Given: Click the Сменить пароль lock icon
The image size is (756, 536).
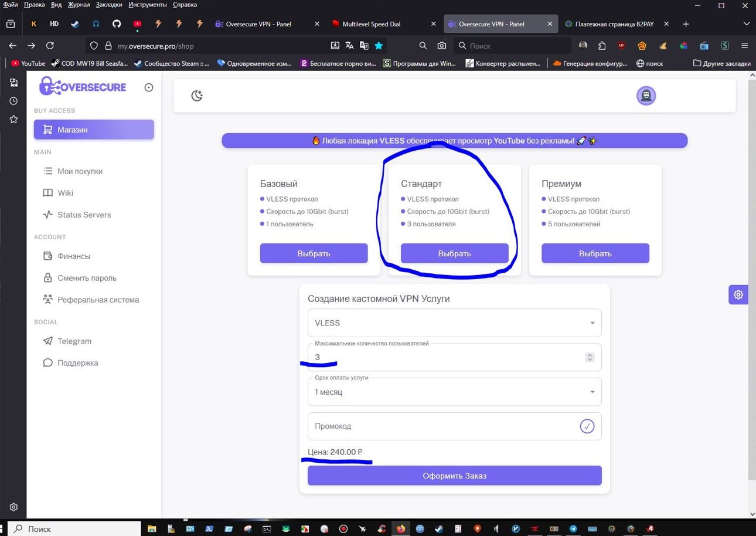Looking at the screenshot, I should 48,278.
